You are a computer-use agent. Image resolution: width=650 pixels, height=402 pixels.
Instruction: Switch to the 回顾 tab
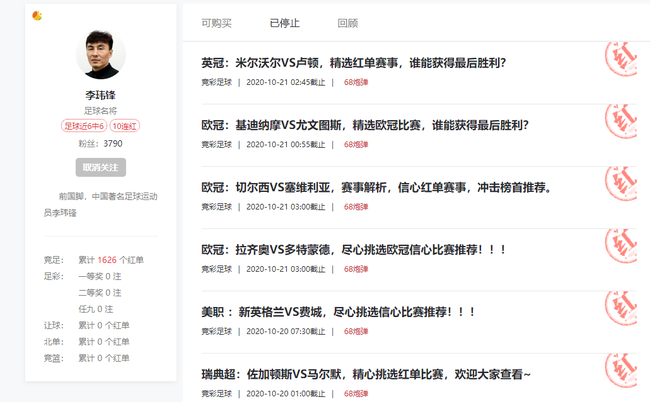coord(347,23)
